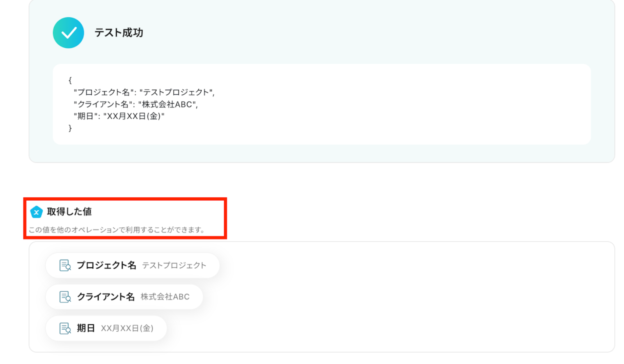Click the テスト成功 heading text

pos(119,33)
